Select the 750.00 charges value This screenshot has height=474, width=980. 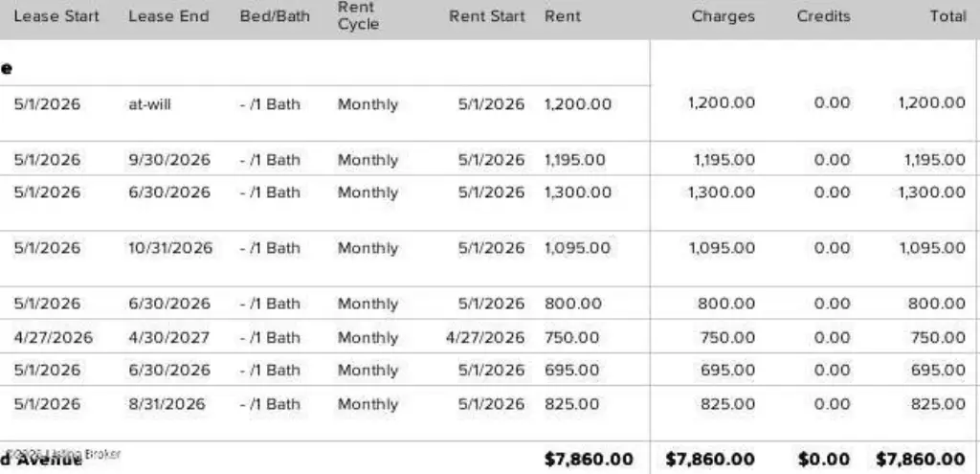point(727,338)
